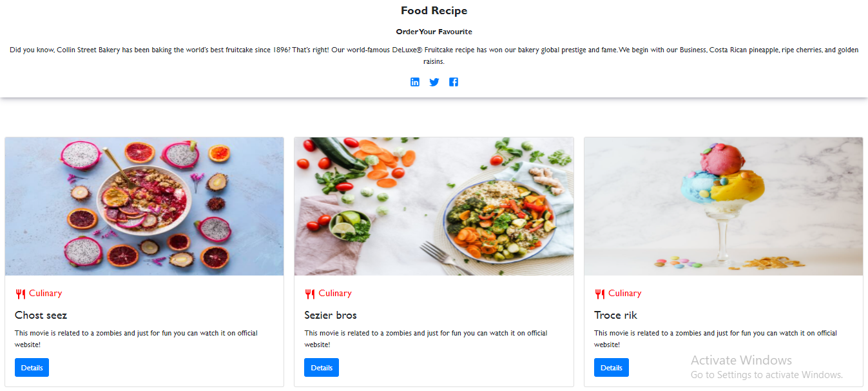Click the Order Your Favourite subheading
868x391 pixels.
pos(434,32)
